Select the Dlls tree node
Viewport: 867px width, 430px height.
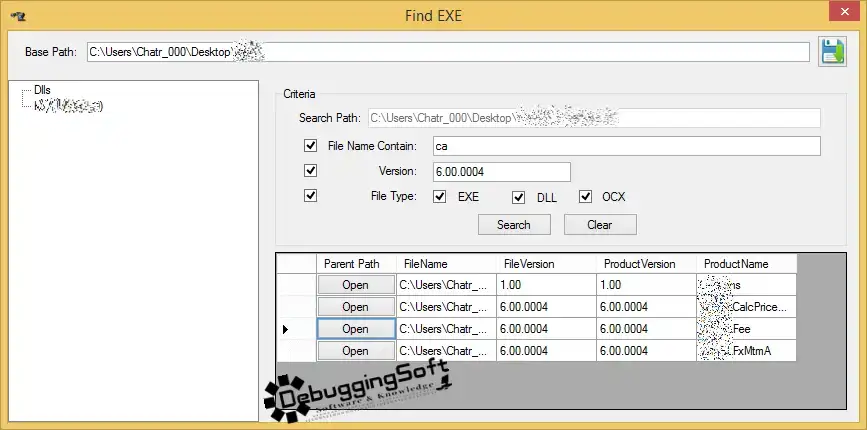(42, 90)
